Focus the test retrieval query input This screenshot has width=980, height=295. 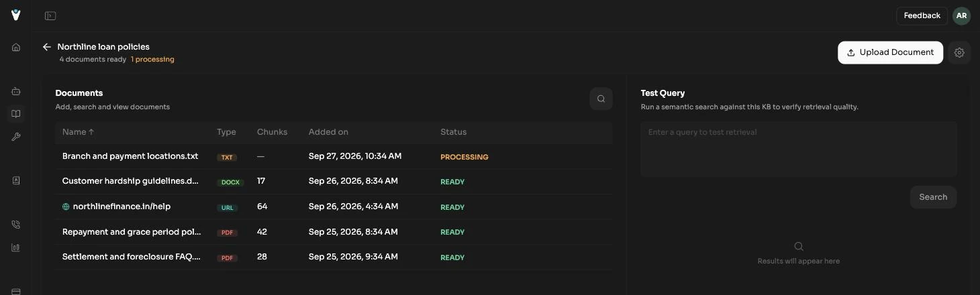coord(799,149)
